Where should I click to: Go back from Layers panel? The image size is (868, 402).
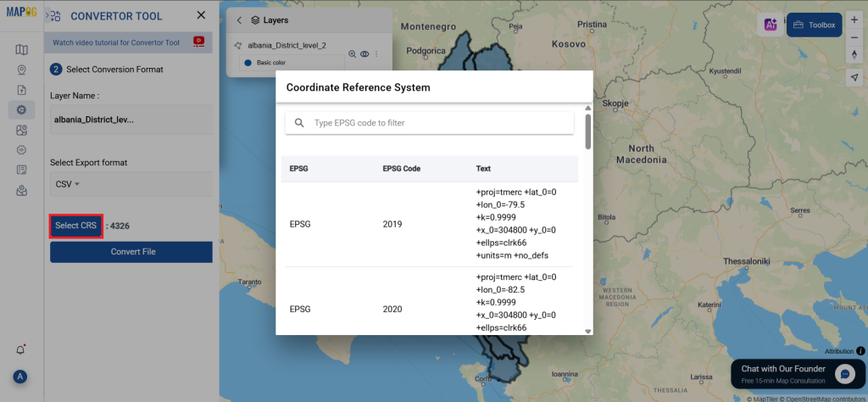239,20
